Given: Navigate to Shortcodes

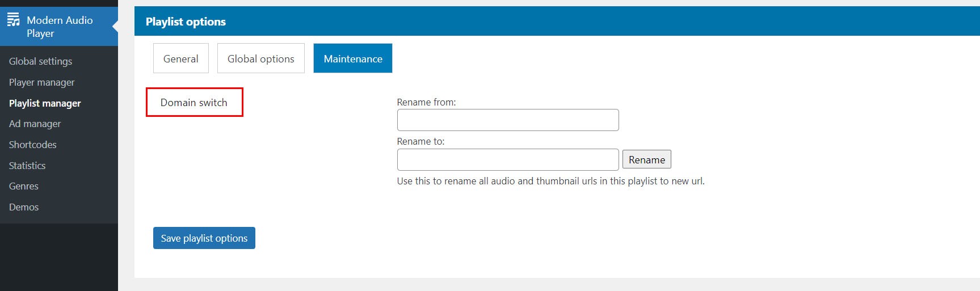Looking at the screenshot, I should tap(32, 145).
